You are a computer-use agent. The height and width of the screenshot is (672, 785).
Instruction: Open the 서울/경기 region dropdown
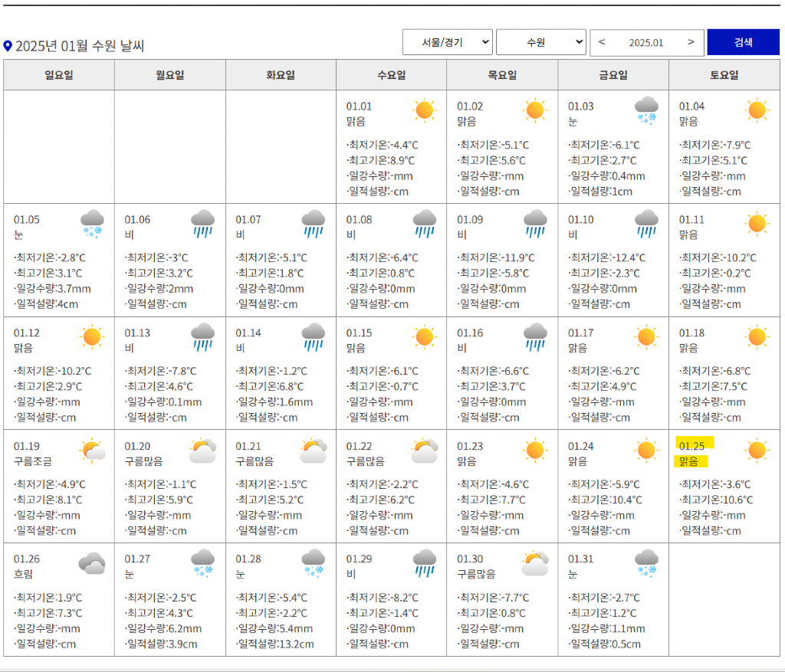point(448,42)
